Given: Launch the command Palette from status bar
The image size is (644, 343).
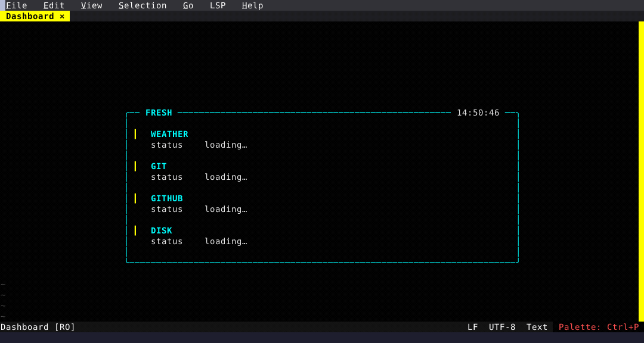Looking at the screenshot, I should (598, 327).
